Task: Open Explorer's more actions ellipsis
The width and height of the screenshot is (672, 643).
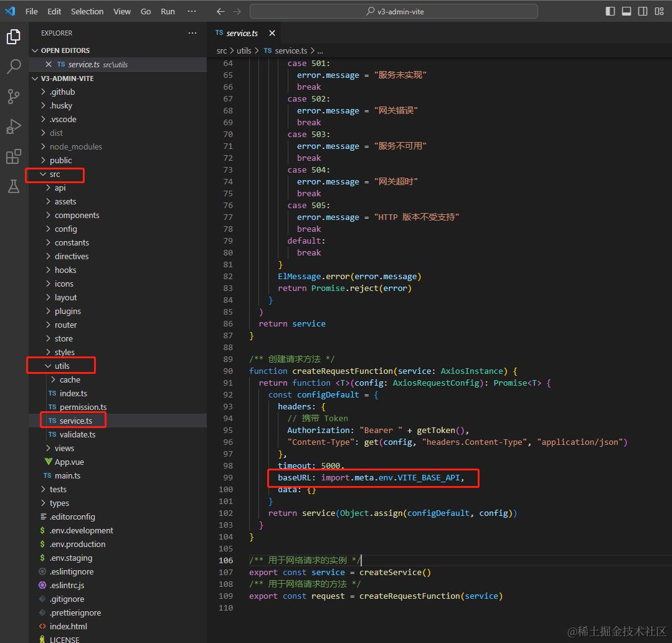Action: click(192, 33)
